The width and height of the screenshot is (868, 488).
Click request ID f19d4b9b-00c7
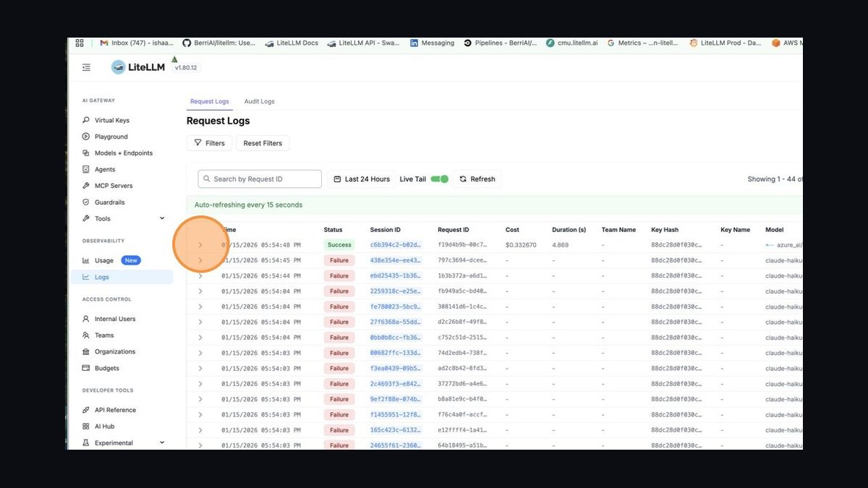(x=462, y=245)
